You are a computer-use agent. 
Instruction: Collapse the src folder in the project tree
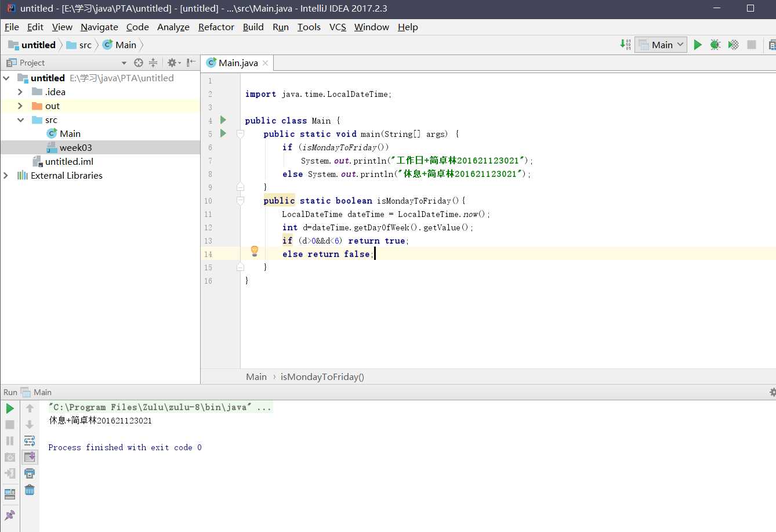click(x=20, y=120)
